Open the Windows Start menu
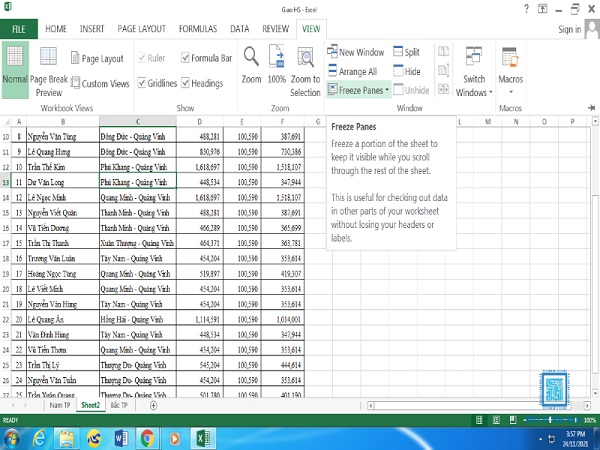Viewport: 600px width, 450px height. pos(11,439)
